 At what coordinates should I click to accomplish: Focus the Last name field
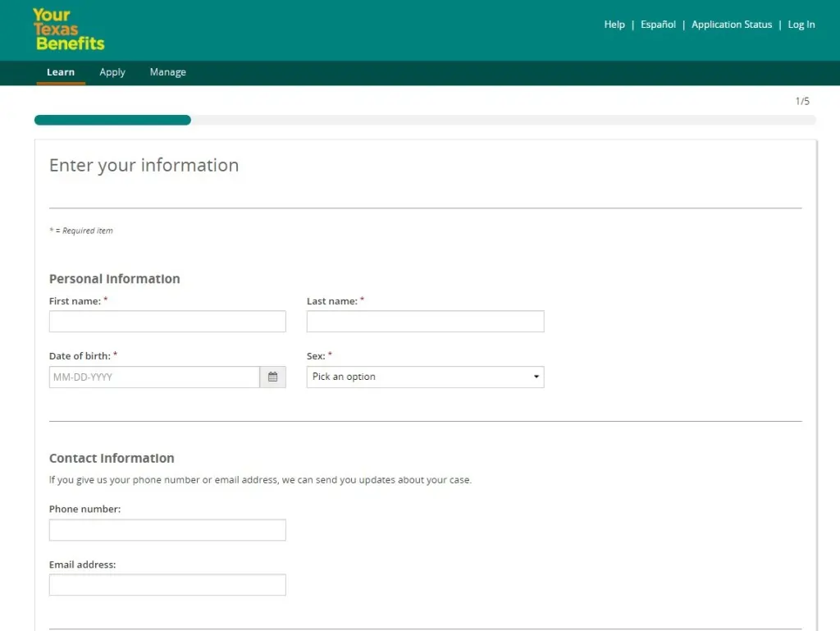coord(426,322)
